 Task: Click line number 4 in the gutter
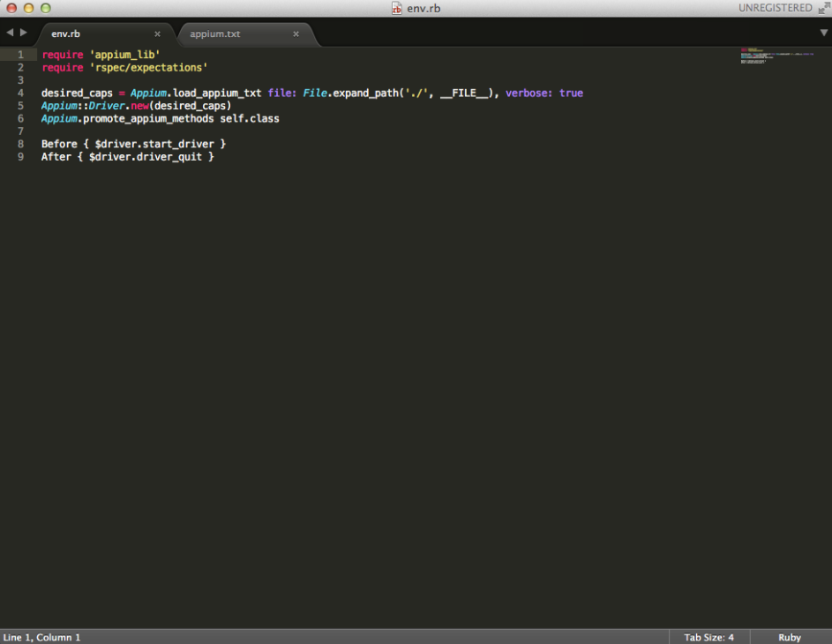tap(20, 93)
